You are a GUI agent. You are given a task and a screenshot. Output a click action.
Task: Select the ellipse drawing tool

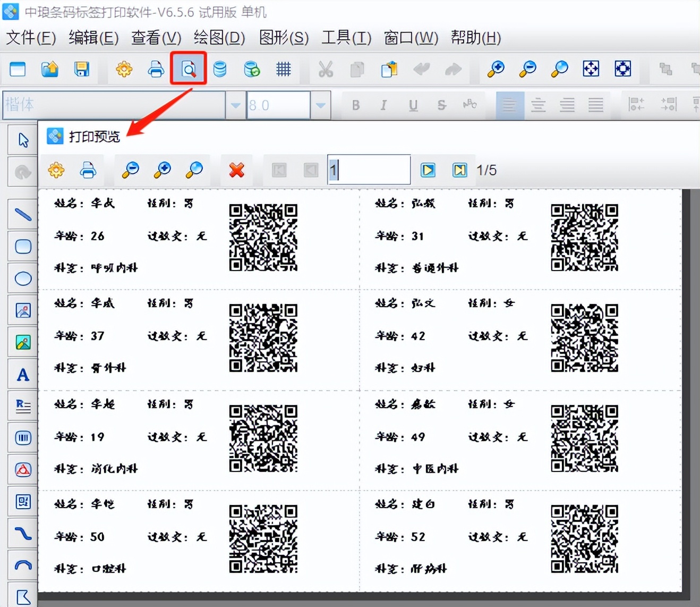tap(23, 278)
